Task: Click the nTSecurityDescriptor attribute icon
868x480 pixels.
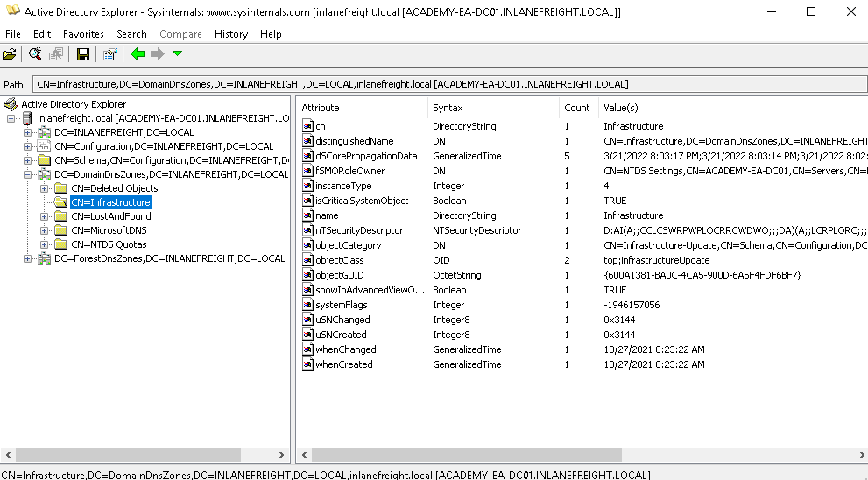Action: 307,230
